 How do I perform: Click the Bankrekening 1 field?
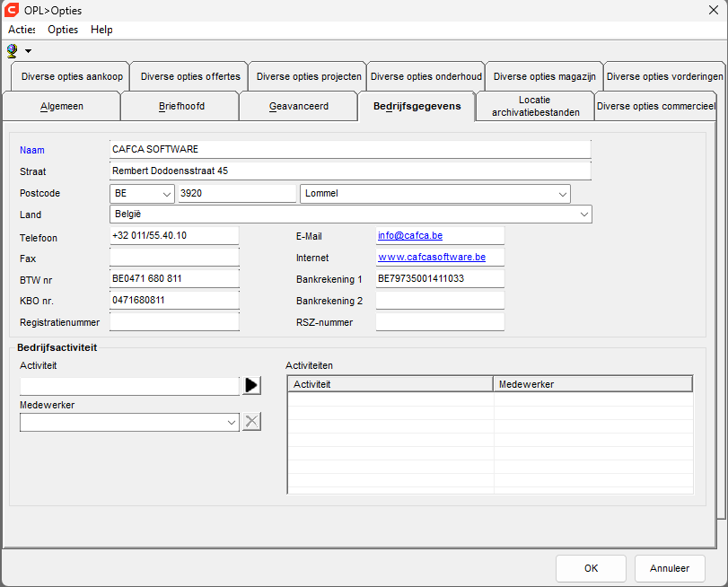[440, 278]
